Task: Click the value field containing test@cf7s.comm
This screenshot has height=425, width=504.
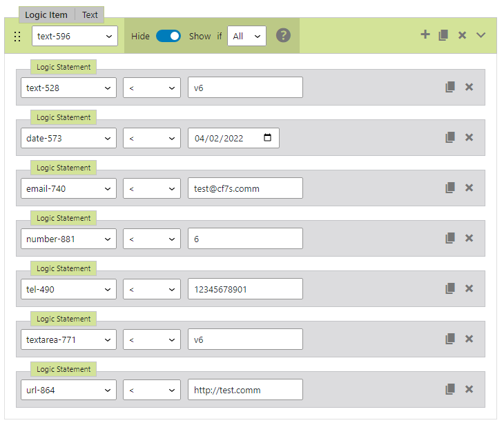Action: [245, 188]
